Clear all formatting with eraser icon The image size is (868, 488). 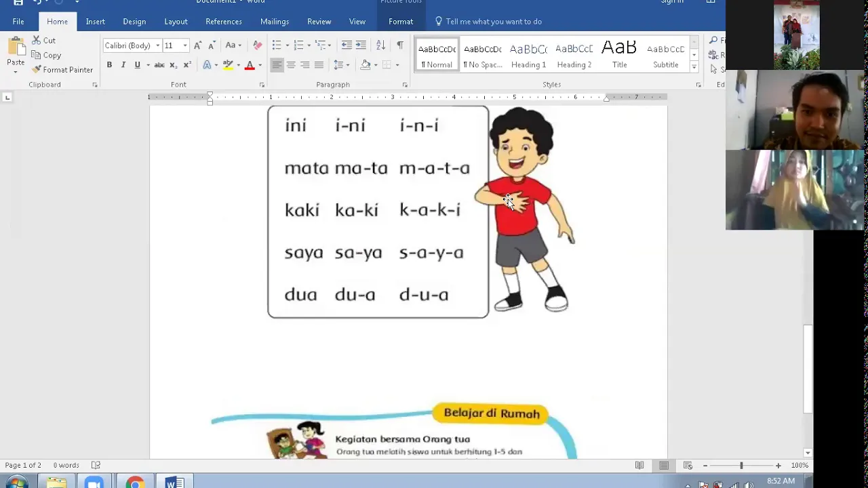pyautogui.click(x=257, y=45)
